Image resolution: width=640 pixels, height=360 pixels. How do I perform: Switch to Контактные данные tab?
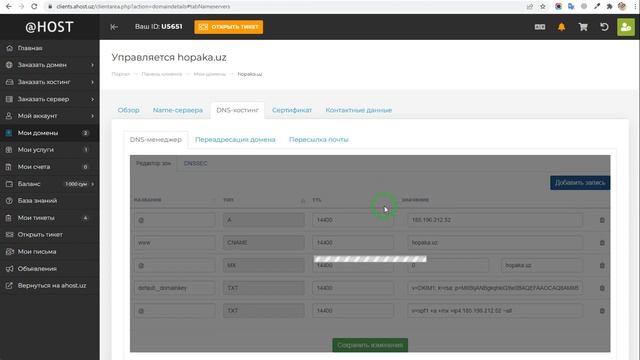point(359,110)
